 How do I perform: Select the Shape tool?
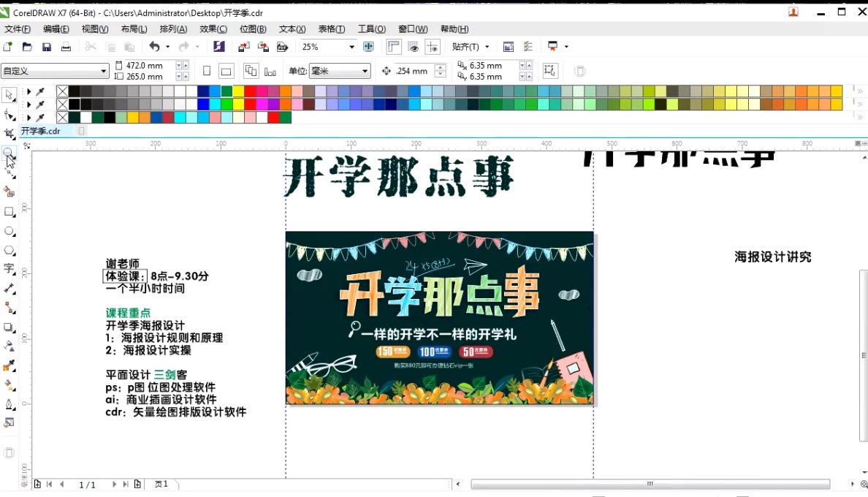(x=9, y=115)
